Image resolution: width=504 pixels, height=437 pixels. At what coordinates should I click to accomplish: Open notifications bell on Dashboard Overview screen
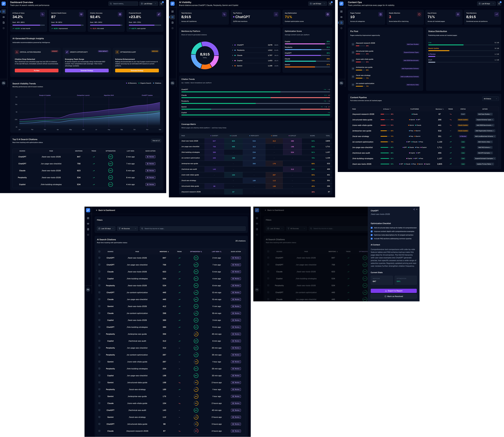161,4
